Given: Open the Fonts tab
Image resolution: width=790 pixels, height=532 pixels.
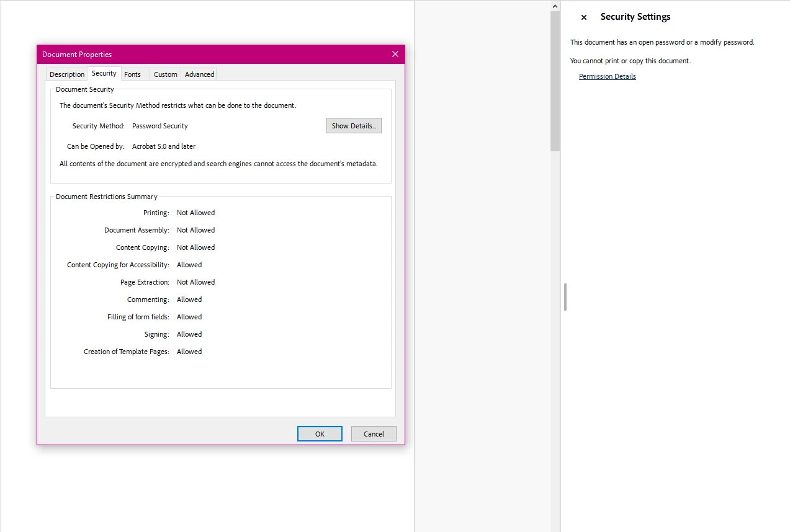Looking at the screenshot, I should click(x=133, y=74).
